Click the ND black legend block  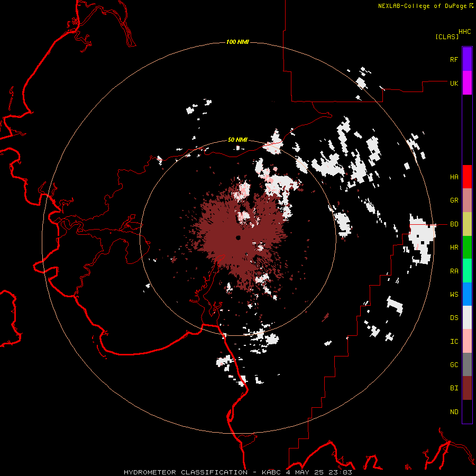click(467, 411)
